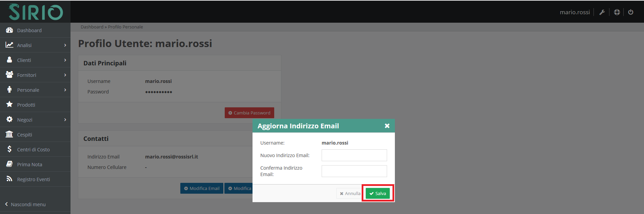Expand the Analisi submenu arrow
The height and width of the screenshot is (214, 644).
pyautogui.click(x=65, y=45)
